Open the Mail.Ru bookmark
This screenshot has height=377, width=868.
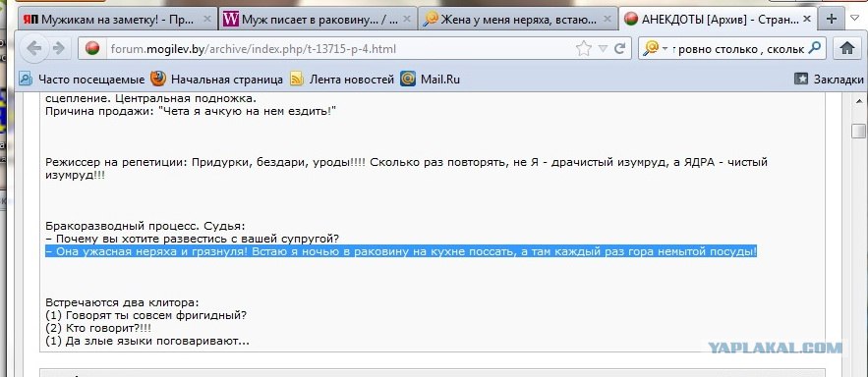(x=431, y=80)
